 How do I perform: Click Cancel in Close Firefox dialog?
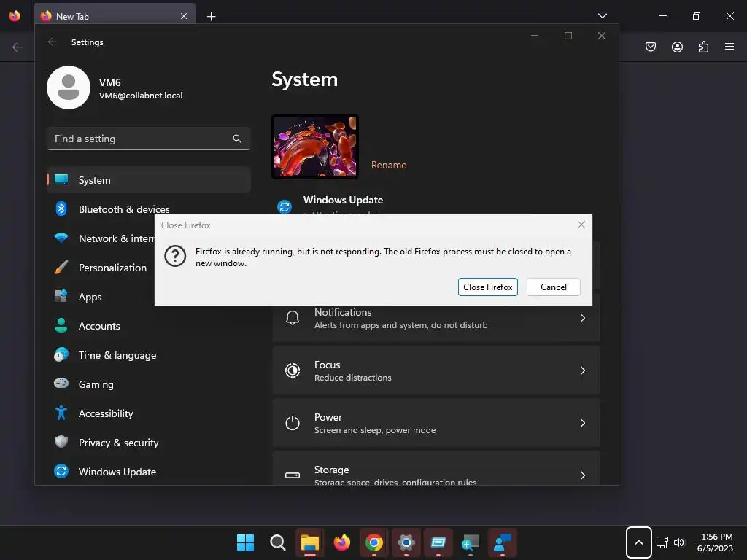click(554, 287)
